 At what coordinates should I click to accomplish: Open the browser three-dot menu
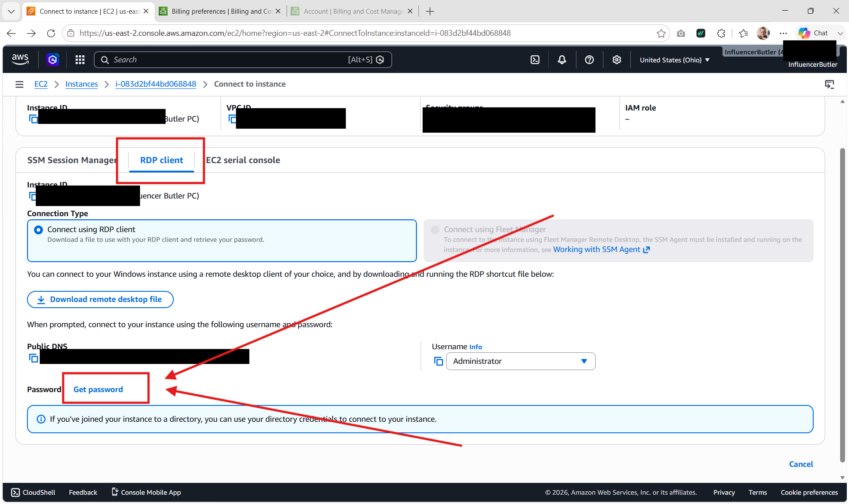click(783, 33)
